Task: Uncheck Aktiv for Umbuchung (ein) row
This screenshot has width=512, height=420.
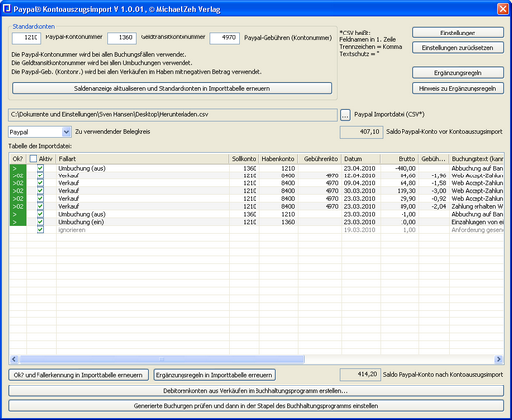Action: (x=40, y=222)
